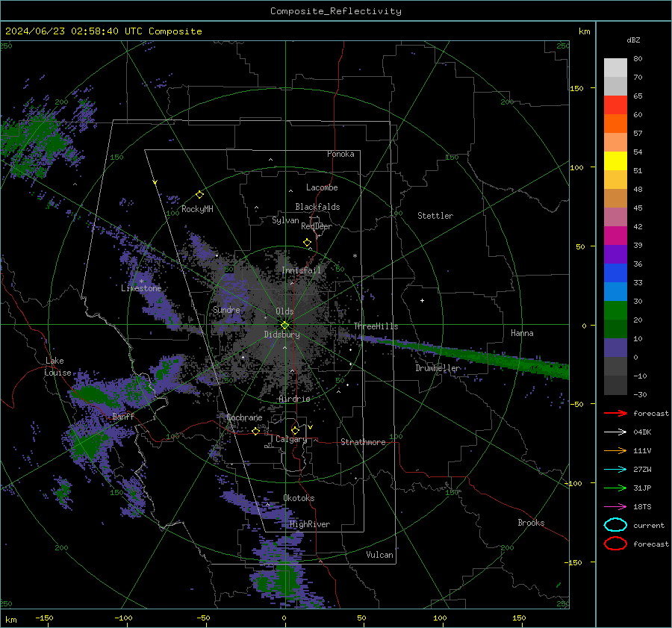672x628 pixels.
Task: Click the red forecast ellipse legend icon
Action: point(615,544)
